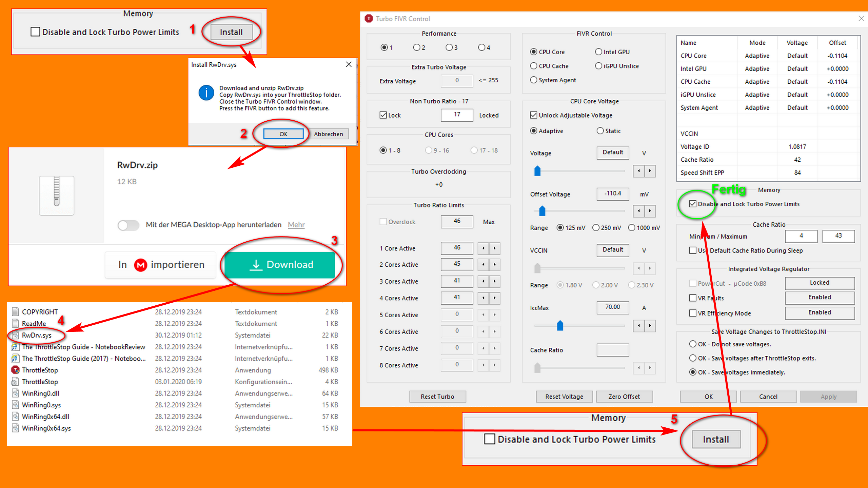Click the RwDrv.zip archive thumbnail icon
Image resolution: width=868 pixels, height=488 pixels.
[56, 196]
